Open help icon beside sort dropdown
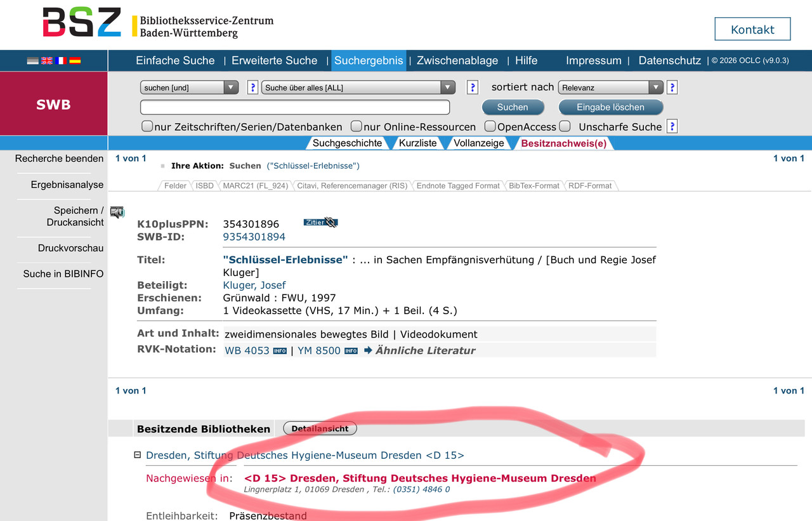The height and width of the screenshot is (521, 812). click(672, 88)
